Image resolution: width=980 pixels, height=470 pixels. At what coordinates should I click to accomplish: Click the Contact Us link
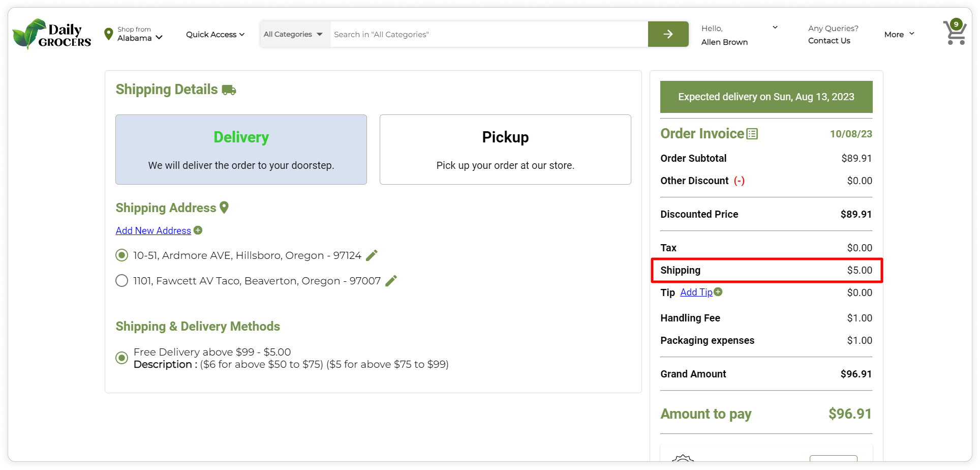pyautogui.click(x=829, y=41)
